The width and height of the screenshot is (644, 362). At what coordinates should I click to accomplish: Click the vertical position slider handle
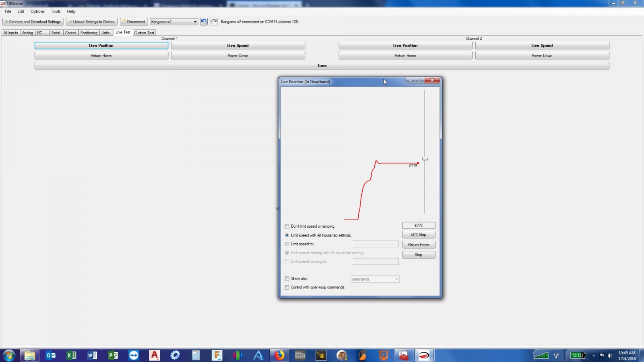coord(425,159)
